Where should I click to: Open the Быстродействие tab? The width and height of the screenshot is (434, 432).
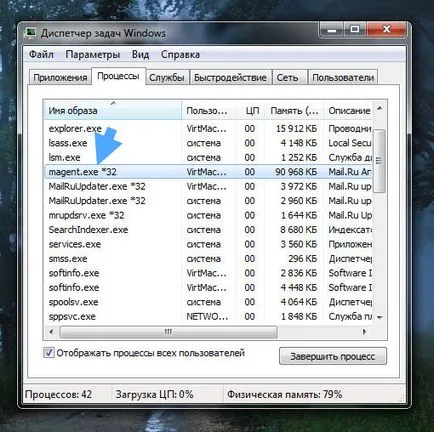(230, 78)
